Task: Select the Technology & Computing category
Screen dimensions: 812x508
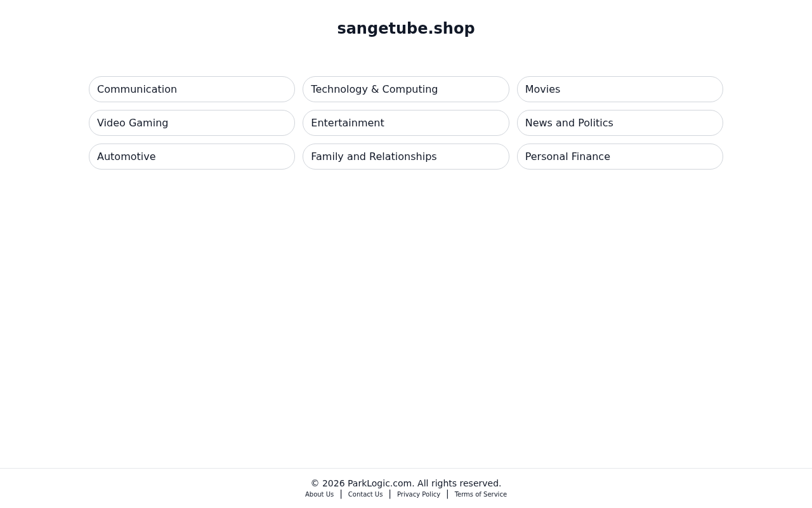Action: (406, 89)
